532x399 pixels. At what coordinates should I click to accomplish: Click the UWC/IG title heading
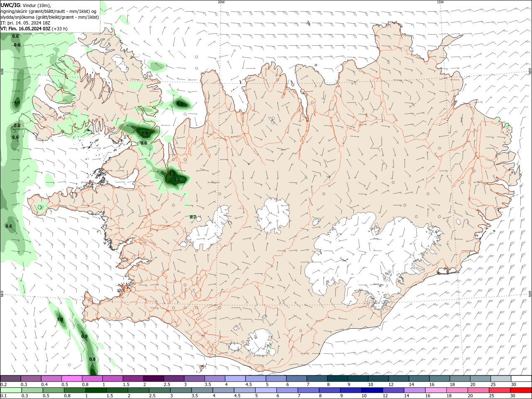click(9, 5)
